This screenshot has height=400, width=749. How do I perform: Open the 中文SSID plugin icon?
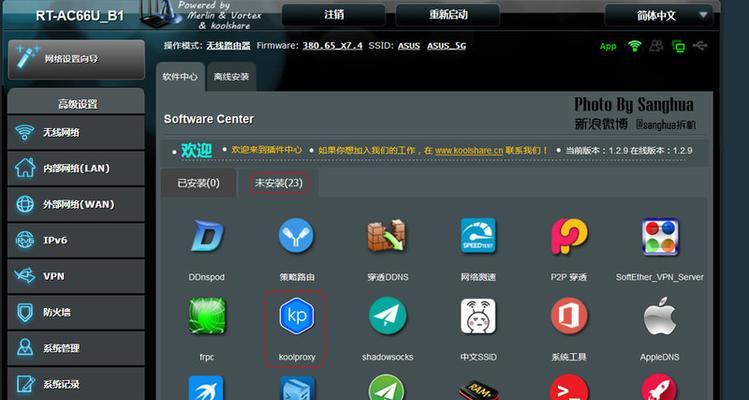[478, 316]
